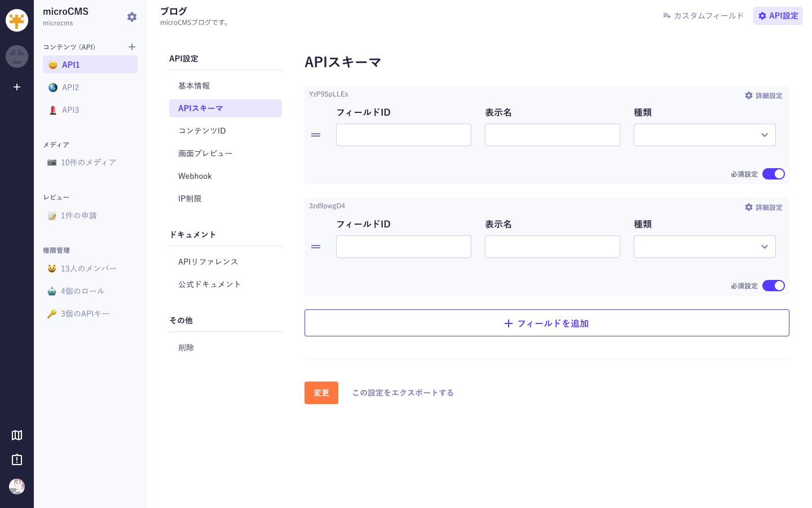Toggle 必須設定 for the second field
Viewport: 812px width, 508px height.
point(773,286)
